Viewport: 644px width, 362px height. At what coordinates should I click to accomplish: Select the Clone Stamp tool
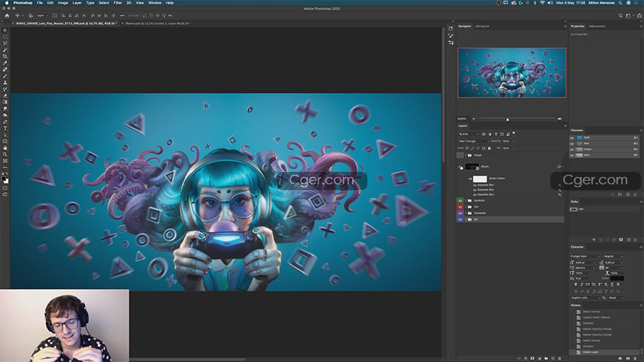[5, 83]
